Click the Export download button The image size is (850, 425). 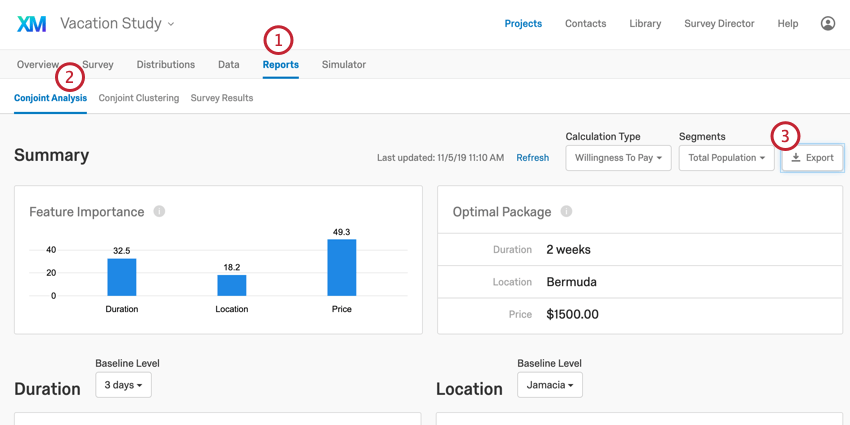point(812,158)
